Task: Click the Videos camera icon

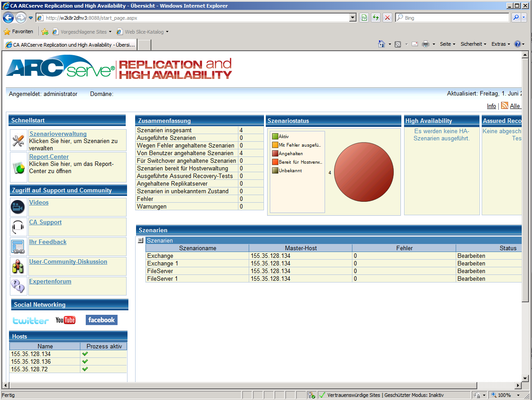Action: [x=18, y=207]
